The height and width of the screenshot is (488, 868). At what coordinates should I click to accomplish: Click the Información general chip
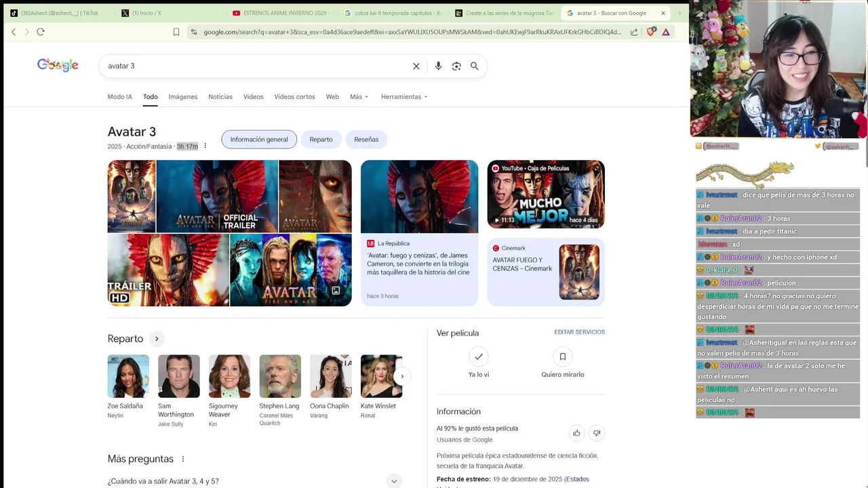click(259, 140)
